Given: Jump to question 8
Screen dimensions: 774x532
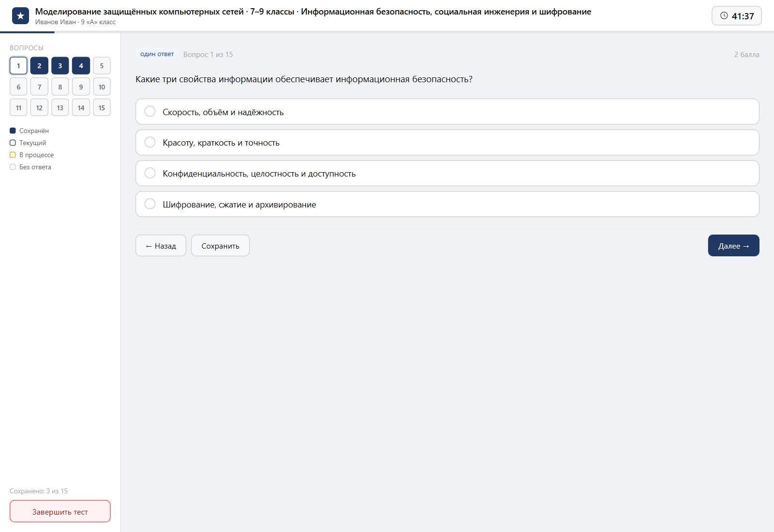Looking at the screenshot, I should (x=60, y=87).
